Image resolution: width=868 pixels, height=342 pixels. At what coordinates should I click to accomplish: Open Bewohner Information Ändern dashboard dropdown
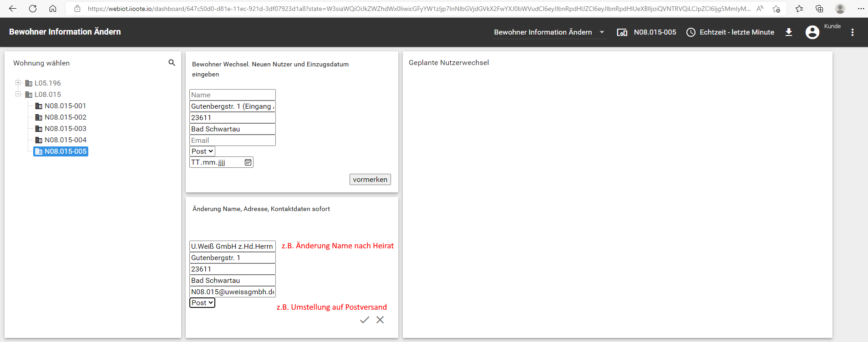[550, 32]
